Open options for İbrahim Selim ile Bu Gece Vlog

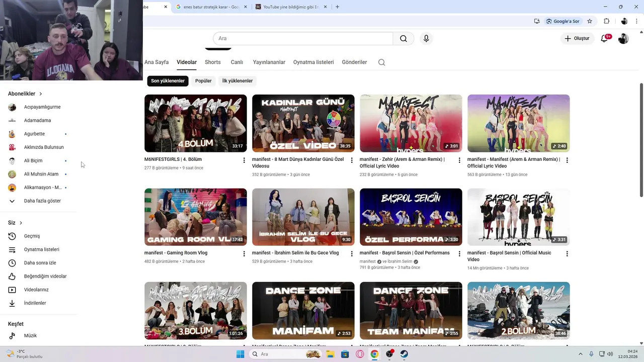click(x=352, y=254)
